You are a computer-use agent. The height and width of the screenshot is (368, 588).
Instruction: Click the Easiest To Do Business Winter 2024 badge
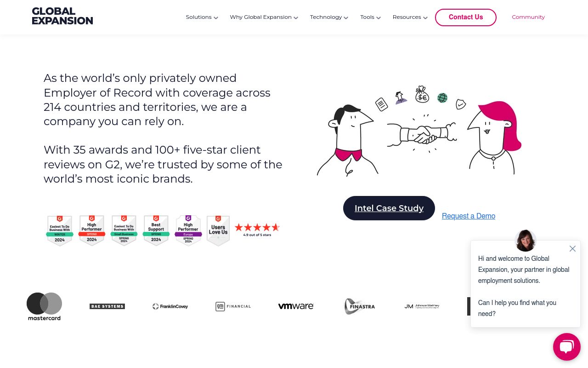click(60, 230)
